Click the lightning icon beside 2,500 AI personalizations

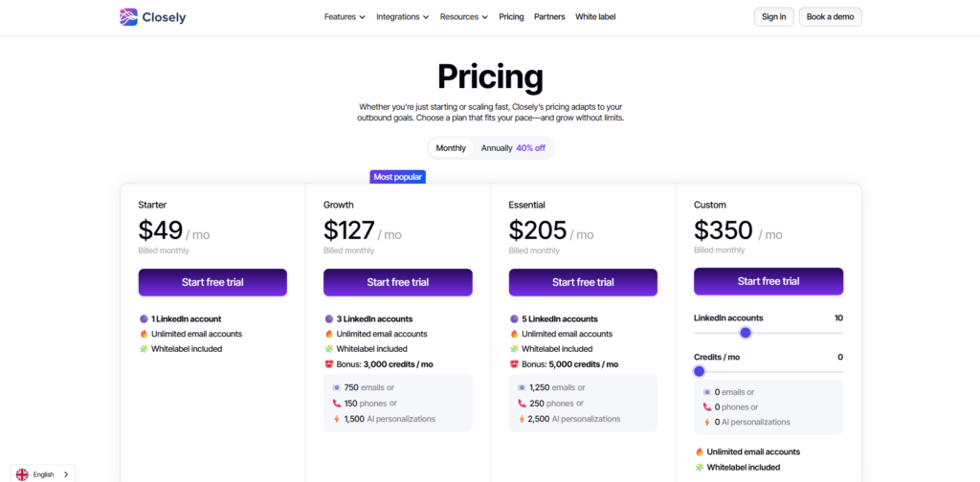click(x=522, y=419)
